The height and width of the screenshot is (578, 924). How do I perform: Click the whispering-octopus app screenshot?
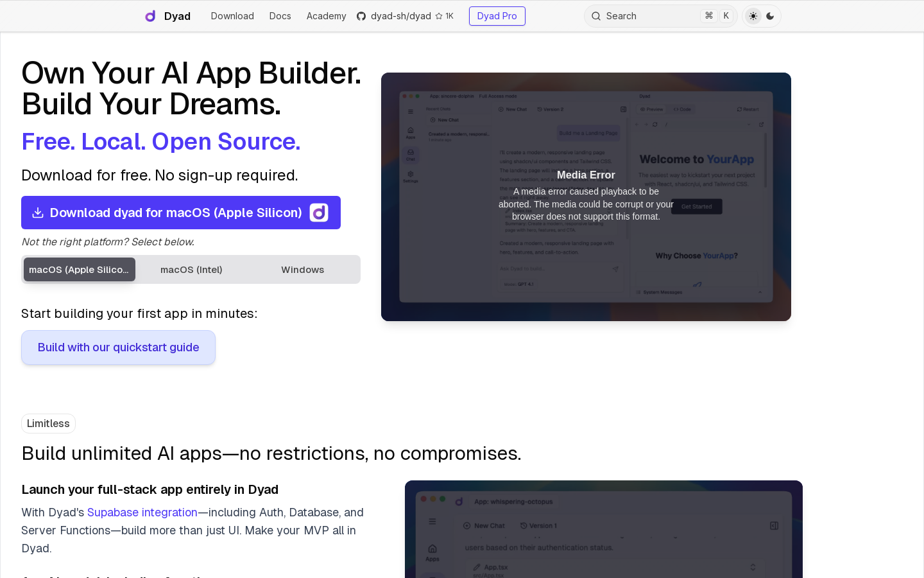pyautogui.click(x=604, y=529)
